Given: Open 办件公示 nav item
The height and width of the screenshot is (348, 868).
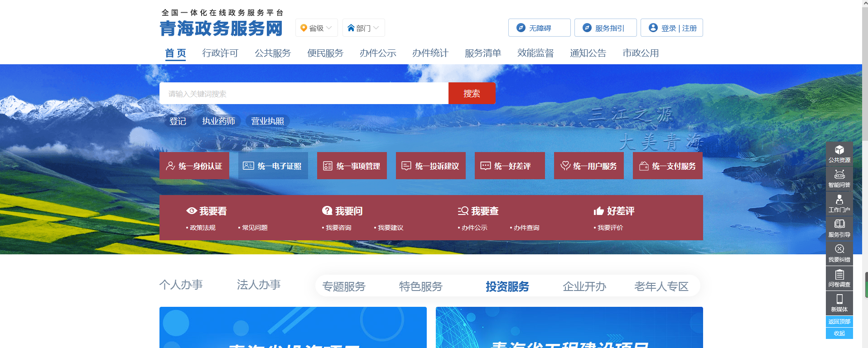Looking at the screenshot, I should pos(378,53).
